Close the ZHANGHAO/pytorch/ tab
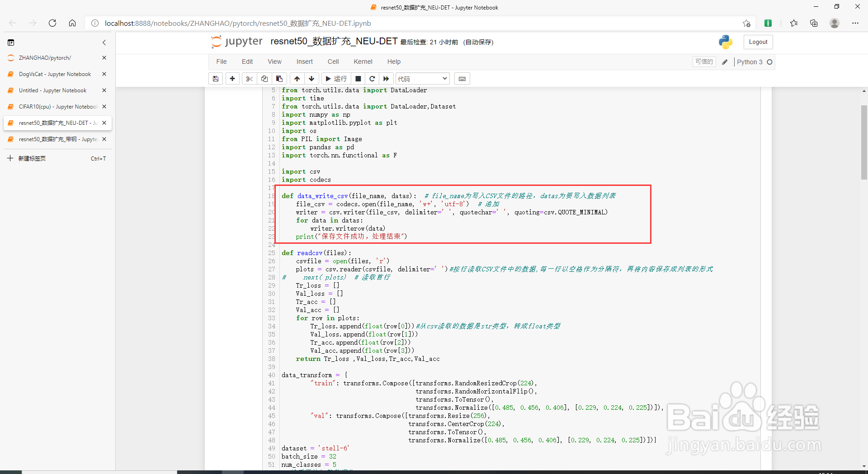The height and width of the screenshot is (474, 868). pyautogui.click(x=104, y=58)
